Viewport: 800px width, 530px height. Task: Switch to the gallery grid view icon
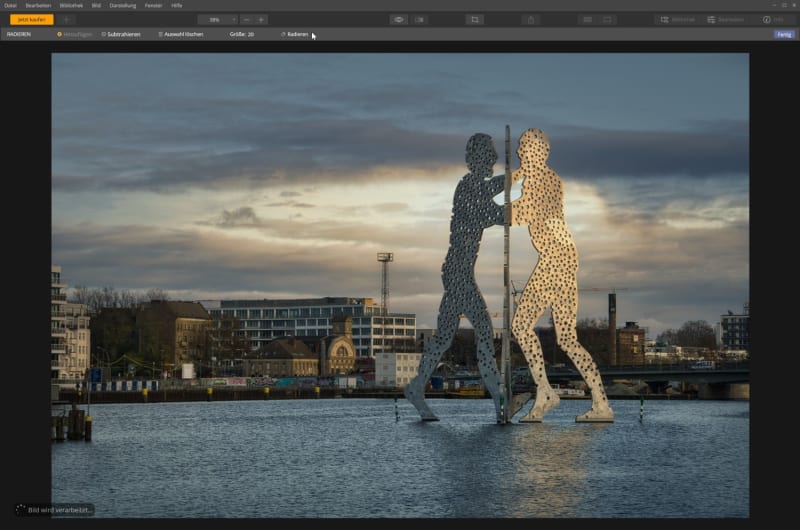(587, 19)
